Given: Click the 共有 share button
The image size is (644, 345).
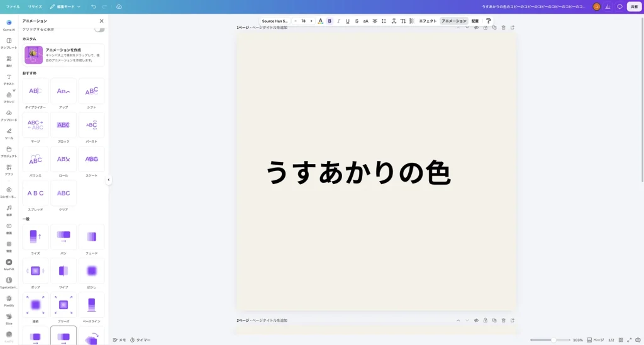Looking at the screenshot, I should pos(634,6).
